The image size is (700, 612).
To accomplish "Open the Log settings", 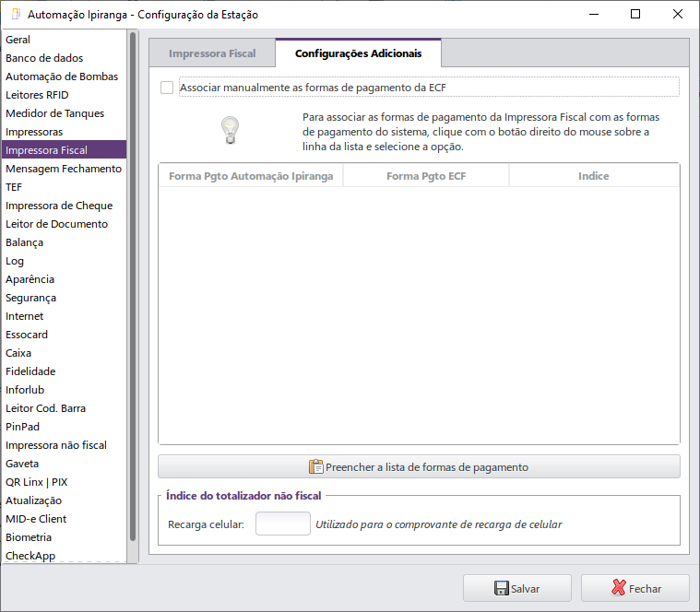I will coord(64,261).
